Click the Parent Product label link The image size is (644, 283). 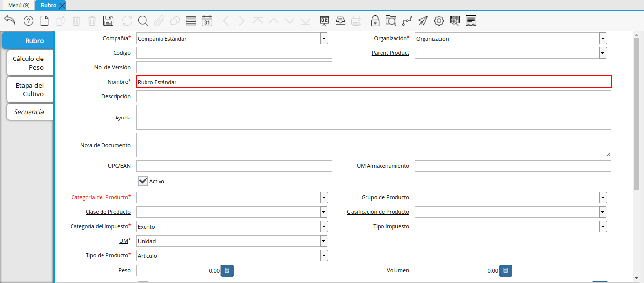tap(390, 53)
